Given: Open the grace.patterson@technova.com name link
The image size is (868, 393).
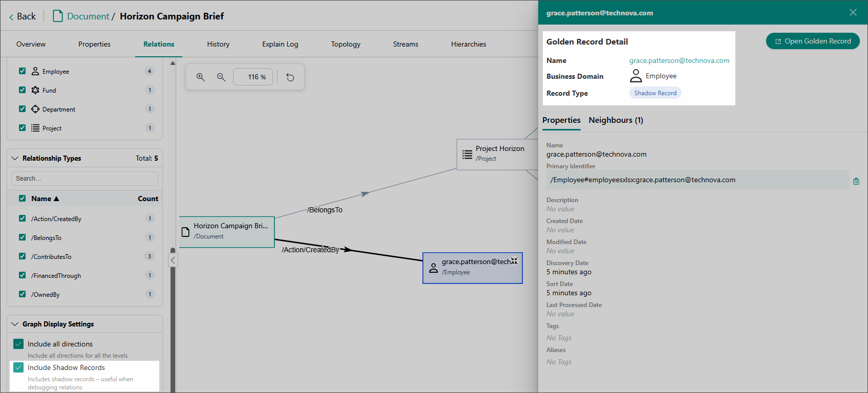Looking at the screenshot, I should coord(679,60).
